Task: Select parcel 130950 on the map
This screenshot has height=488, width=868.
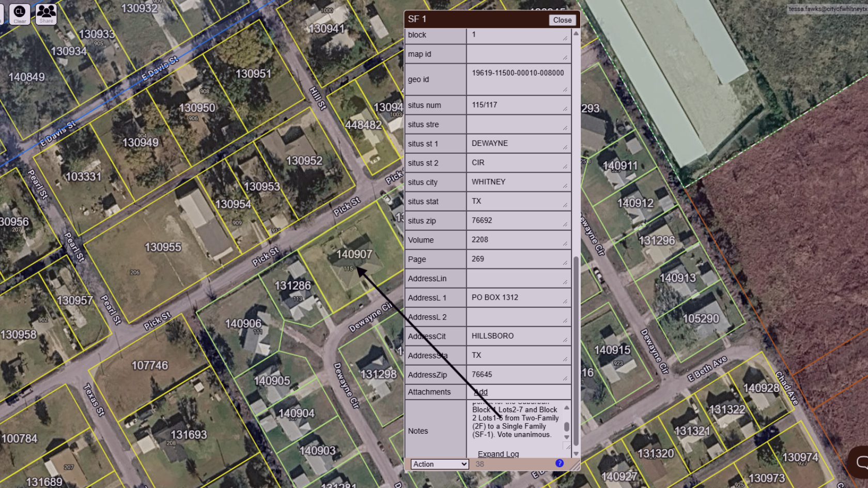Action: click(197, 108)
